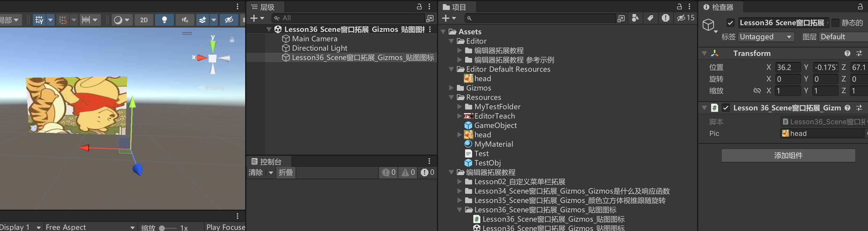The image size is (868, 231).
Task: Uncheck the GameObject active checkbox
Action: pyautogui.click(x=730, y=23)
